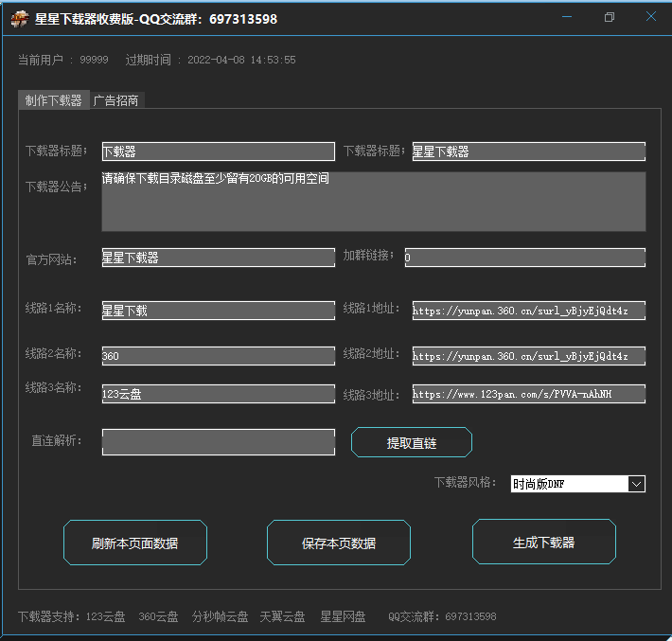Click inside the 下载器公告 text area
Screen dimensions: 672x641
tap(374, 202)
